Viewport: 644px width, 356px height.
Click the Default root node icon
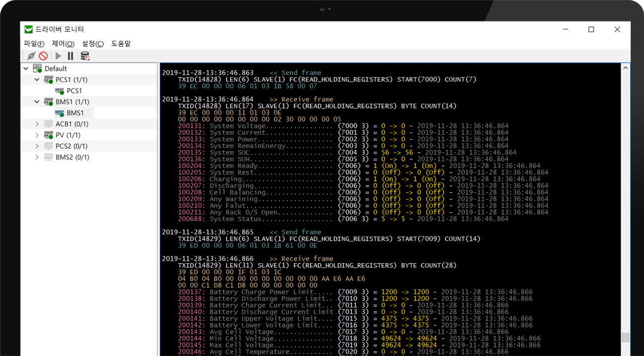[x=37, y=68]
